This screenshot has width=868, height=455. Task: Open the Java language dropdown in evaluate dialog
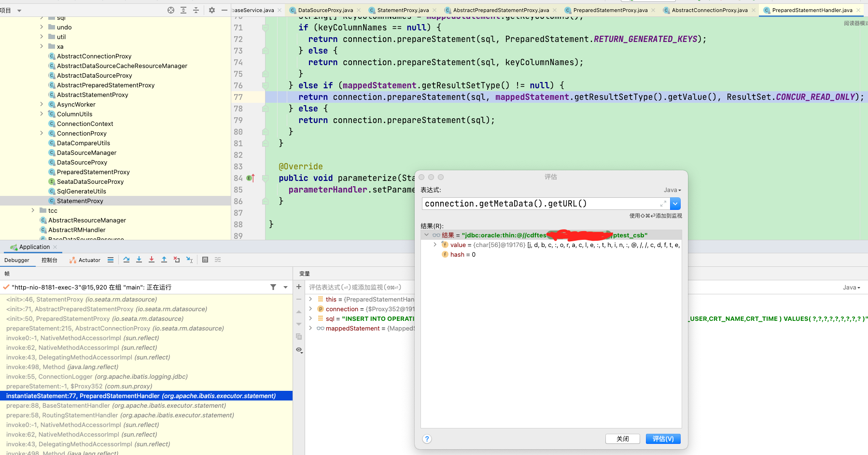[x=672, y=190]
